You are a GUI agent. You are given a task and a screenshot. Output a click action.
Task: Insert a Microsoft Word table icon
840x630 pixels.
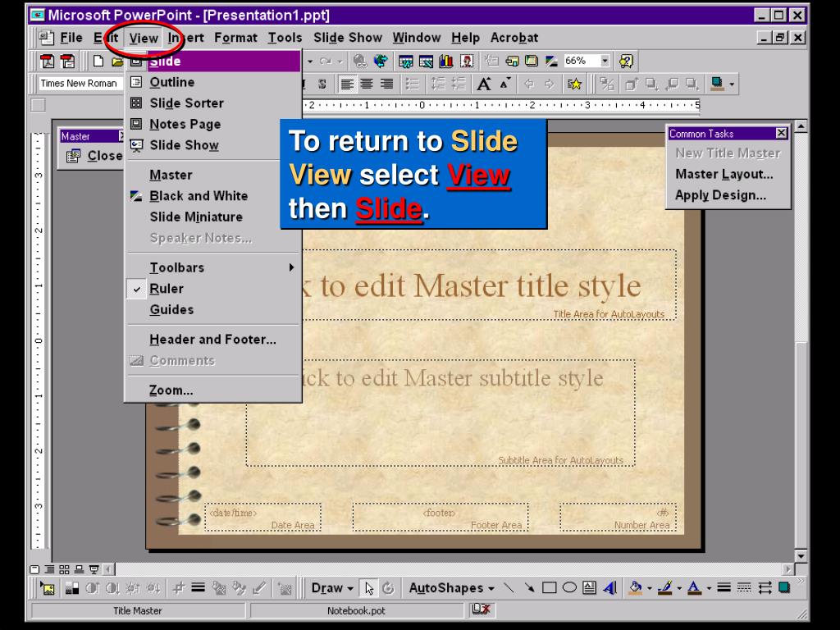click(405, 61)
